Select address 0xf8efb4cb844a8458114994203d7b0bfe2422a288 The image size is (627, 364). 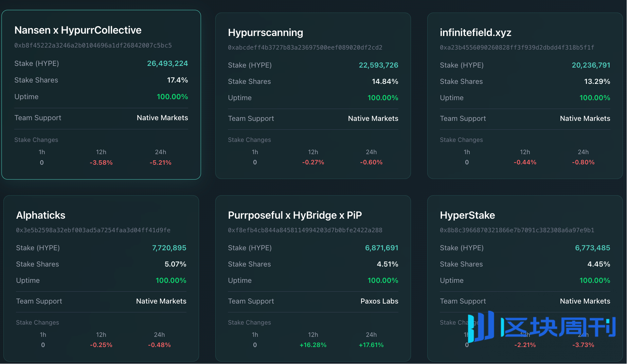pos(305,230)
